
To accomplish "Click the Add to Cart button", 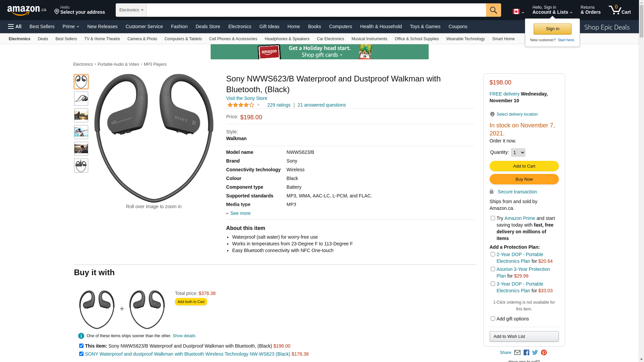I will [x=524, y=166].
